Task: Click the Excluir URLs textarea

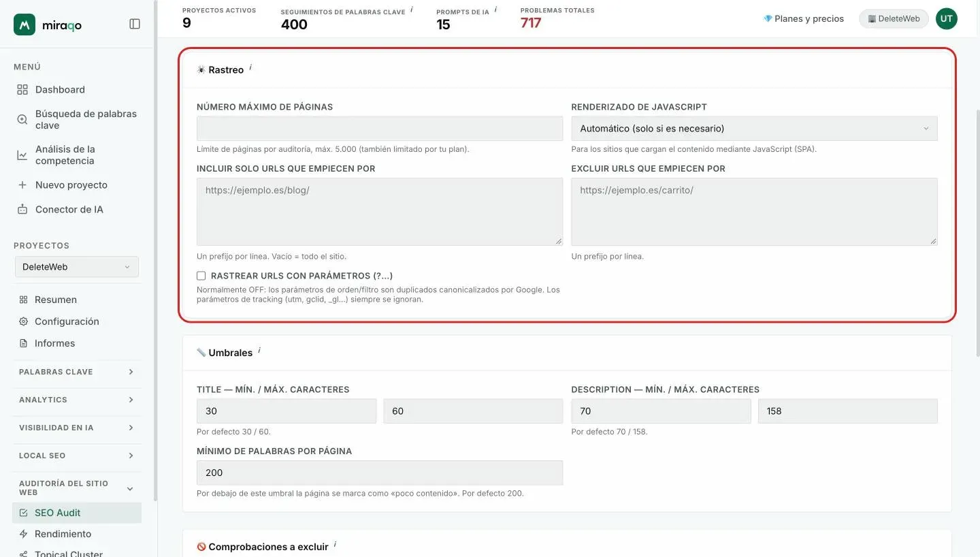Action: 754,212
